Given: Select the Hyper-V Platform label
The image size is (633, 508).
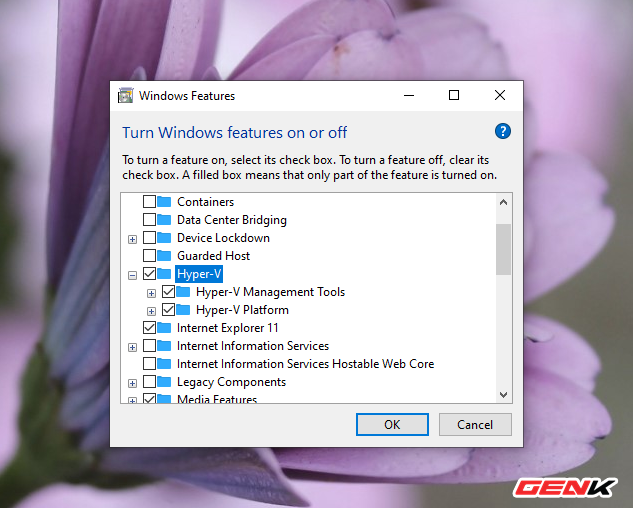Looking at the screenshot, I should point(242,310).
